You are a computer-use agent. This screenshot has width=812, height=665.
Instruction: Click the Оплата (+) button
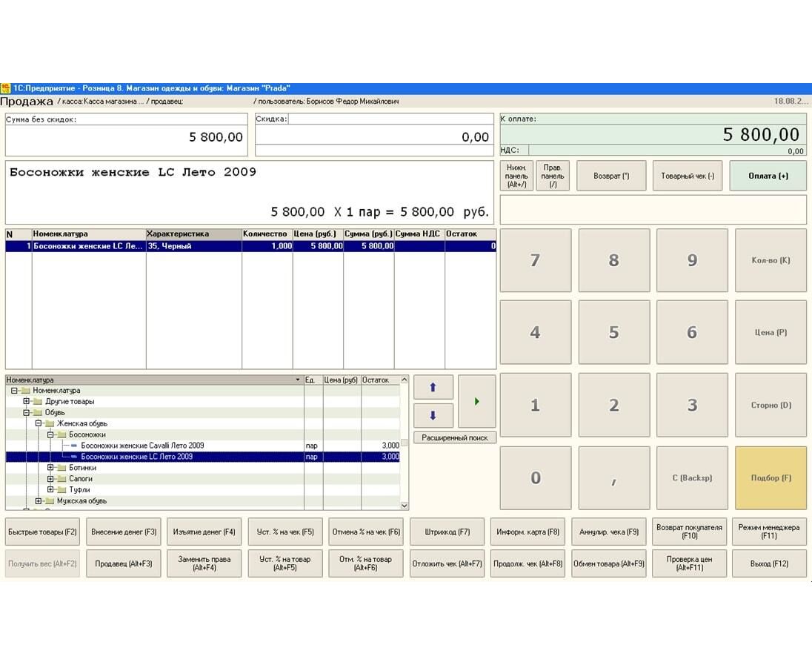point(768,176)
